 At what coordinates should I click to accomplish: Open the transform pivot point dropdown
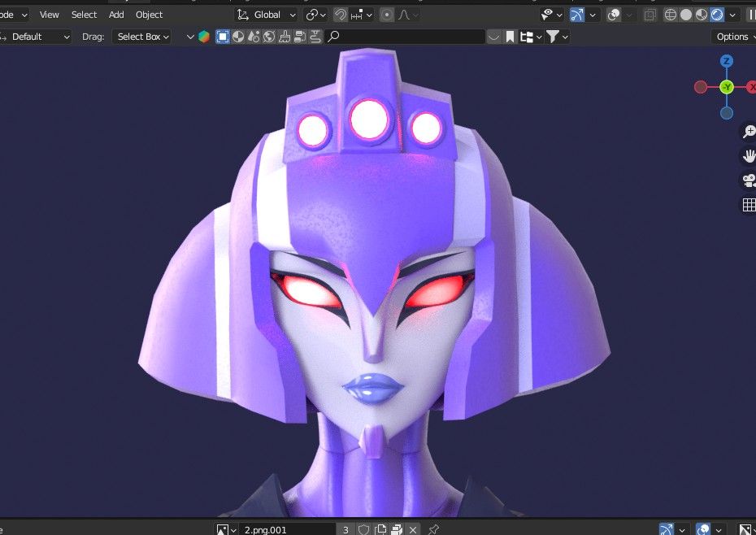coord(315,15)
